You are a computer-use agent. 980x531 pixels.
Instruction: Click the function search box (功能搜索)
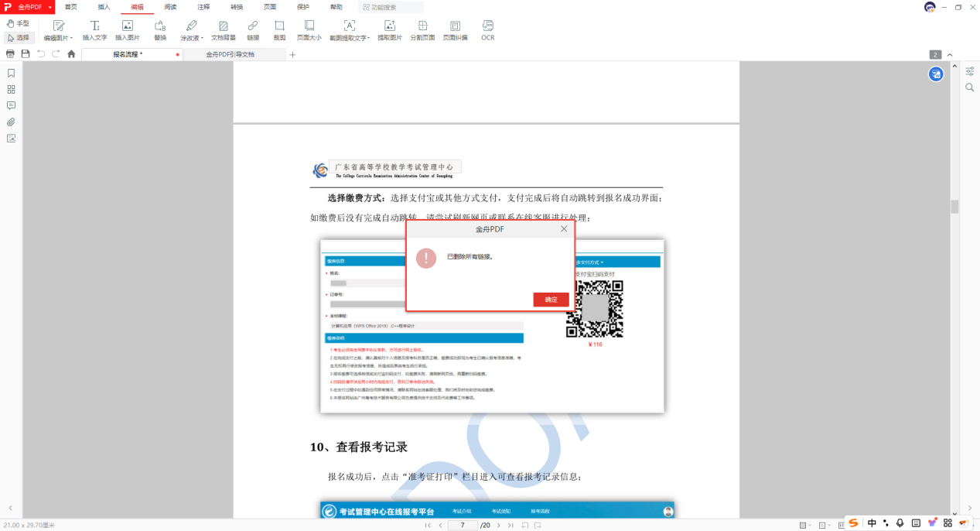click(392, 7)
